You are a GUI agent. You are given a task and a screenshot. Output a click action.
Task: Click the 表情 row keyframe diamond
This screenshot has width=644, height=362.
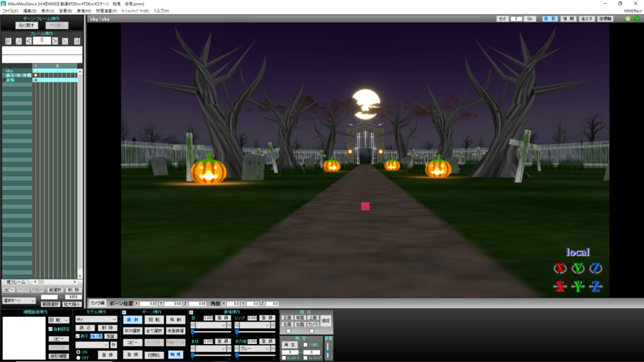(x=36, y=80)
